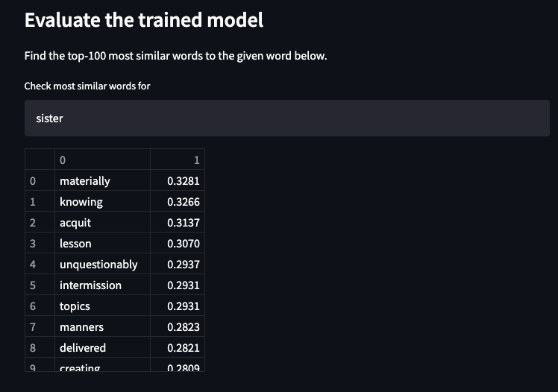
Task: Click the 'acquit' table cell
Action: tap(102, 222)
